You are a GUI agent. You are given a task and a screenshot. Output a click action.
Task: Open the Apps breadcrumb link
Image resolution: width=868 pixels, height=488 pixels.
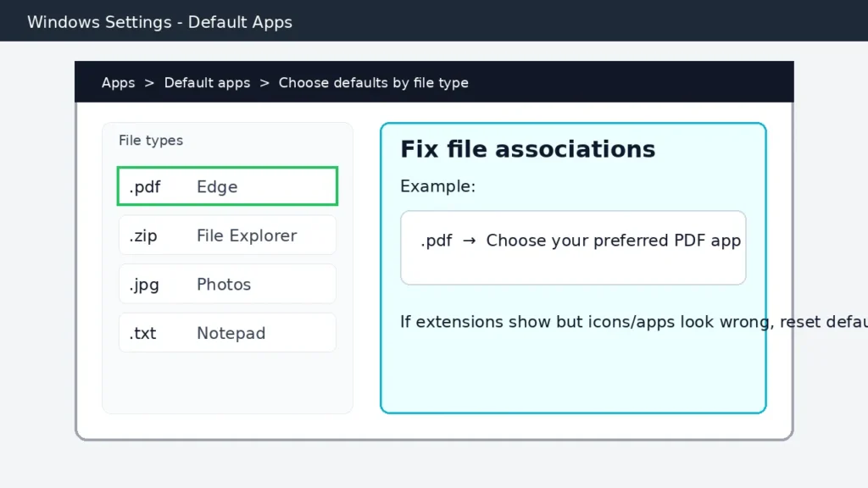tap(118, 82)
